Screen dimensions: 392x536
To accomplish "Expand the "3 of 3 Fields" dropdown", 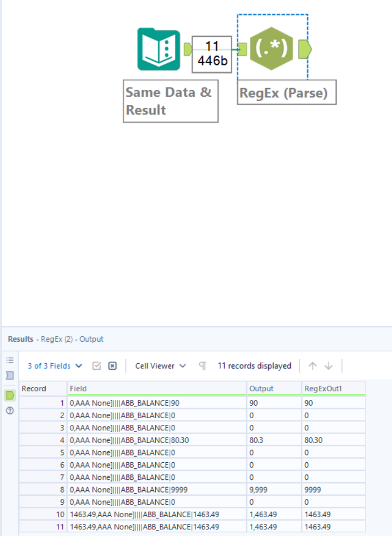I will click(x=55, y=366).
